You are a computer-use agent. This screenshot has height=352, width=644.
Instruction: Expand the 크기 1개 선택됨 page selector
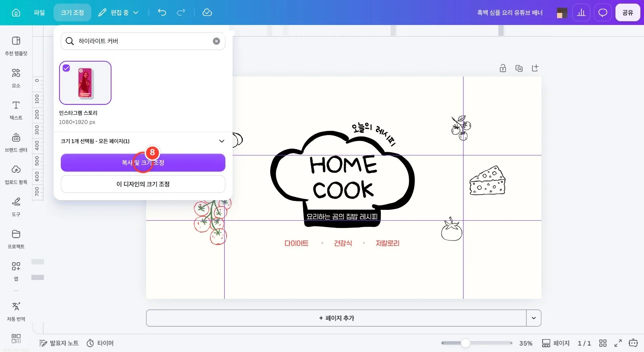[x=143, y=141]
